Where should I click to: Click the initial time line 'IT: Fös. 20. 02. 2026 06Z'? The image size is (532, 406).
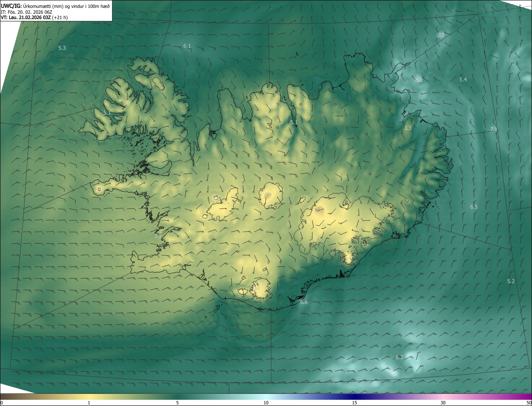(27, 12)
